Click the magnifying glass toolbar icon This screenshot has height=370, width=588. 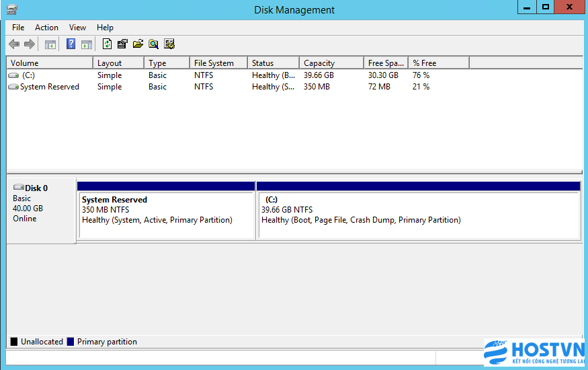coord(153,44)
